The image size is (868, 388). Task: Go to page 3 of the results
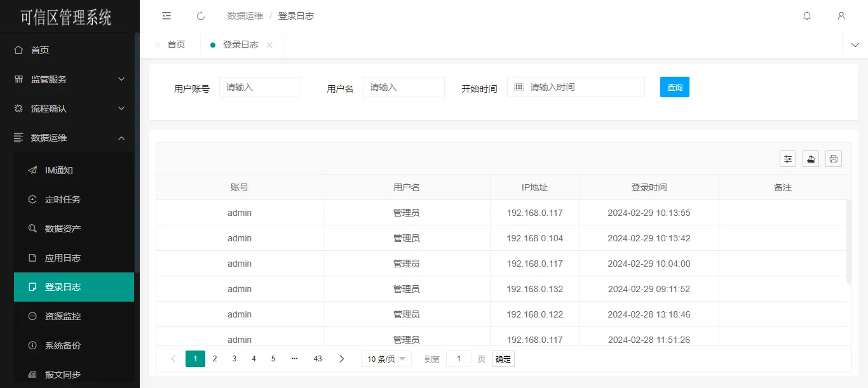[234, 359]
